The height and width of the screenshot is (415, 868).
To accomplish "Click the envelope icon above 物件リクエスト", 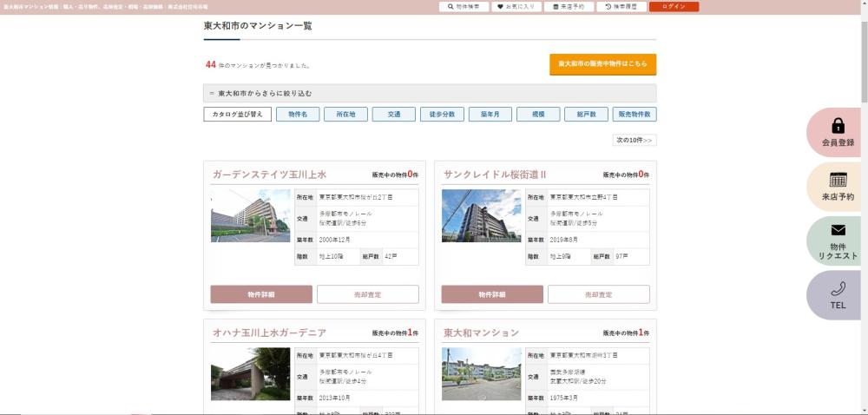I will 838,230.
